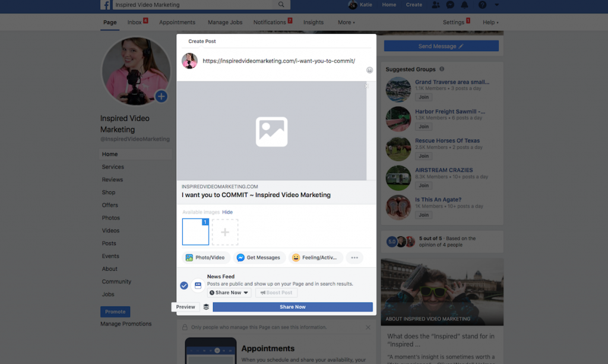Click the Feeling/Activity button
The height and width of the screenshot is (364, 608).
(315, 257)
